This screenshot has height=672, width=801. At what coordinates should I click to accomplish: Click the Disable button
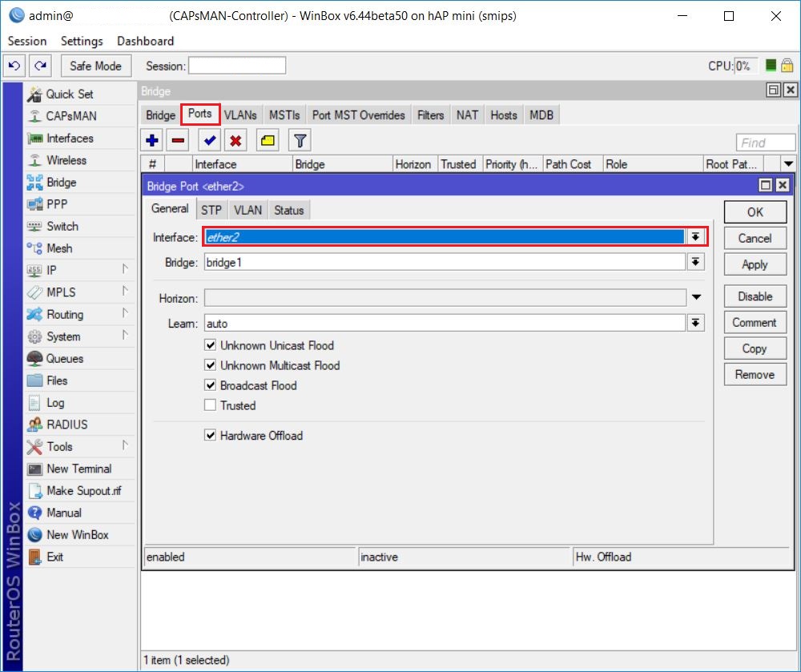(x=755, y=296)
